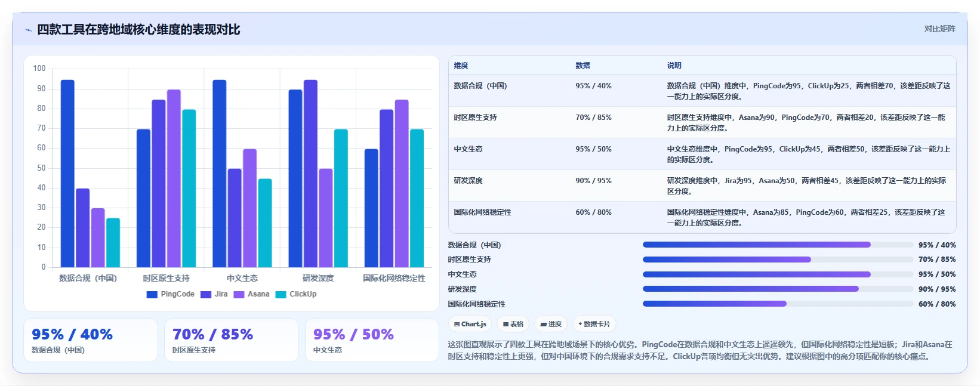Click Asana bar in 时区原生支持 group
This screenshot has width=980, height=386.
click(x=174, y=178)
